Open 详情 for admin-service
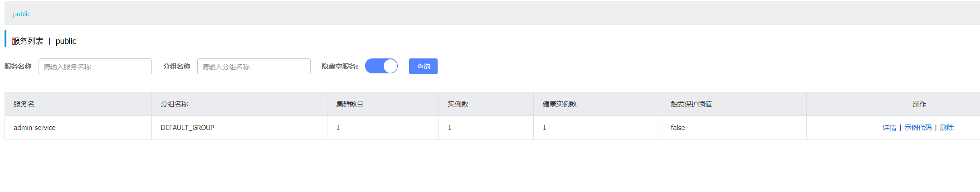 (889, 128)
